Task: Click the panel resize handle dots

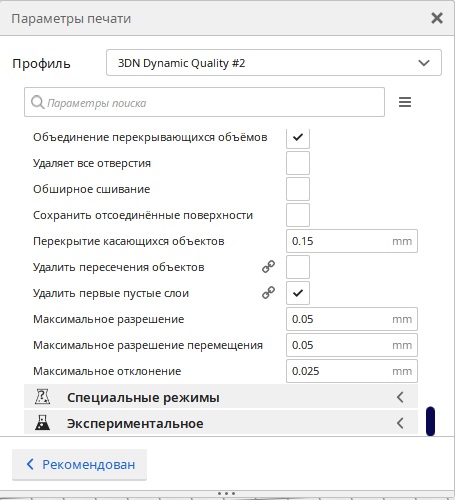Action: pos(227,493)
